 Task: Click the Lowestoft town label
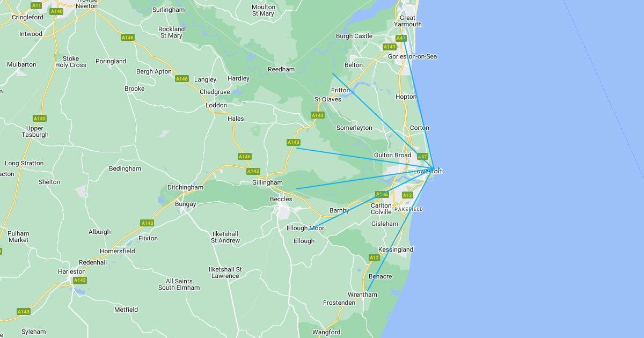(x=428, y=171)
